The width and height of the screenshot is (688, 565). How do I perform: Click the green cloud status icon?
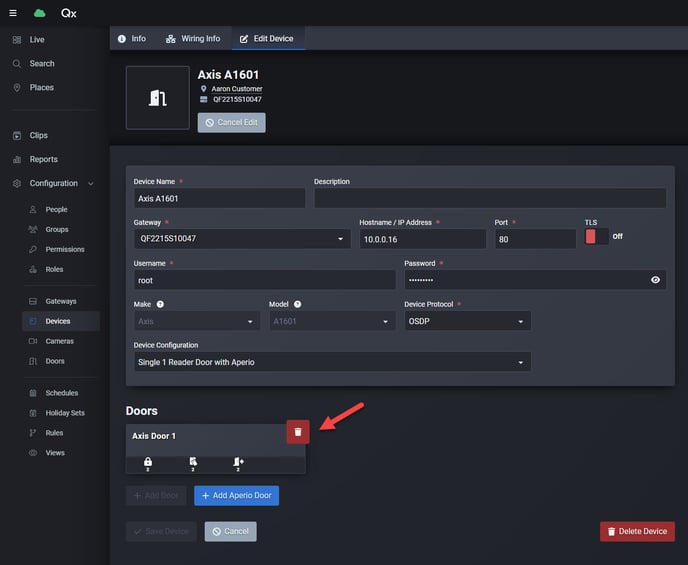[39, 13]
